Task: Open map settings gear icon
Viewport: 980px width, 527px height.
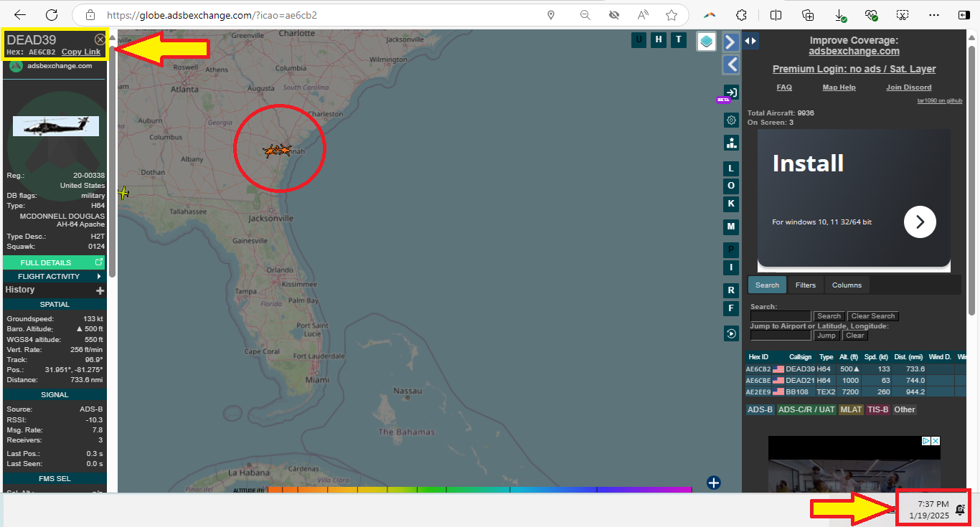Action: (x=731, y=120)
